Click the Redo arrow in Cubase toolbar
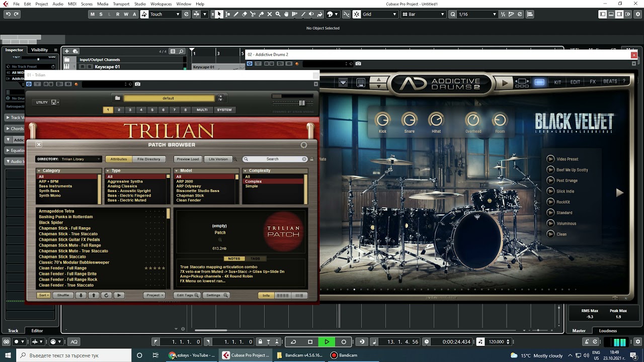This screenshot has height=362, width=644. coord(17,14)
